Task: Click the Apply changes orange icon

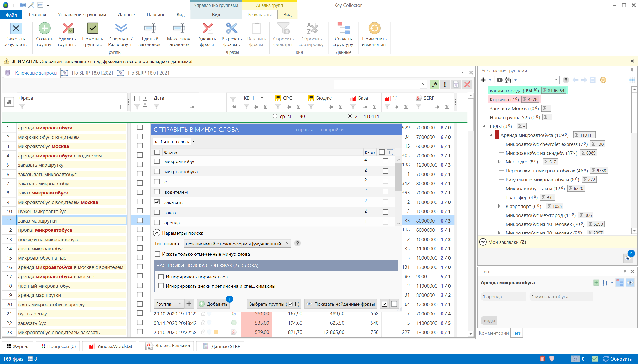Action: tap(374, 28)
